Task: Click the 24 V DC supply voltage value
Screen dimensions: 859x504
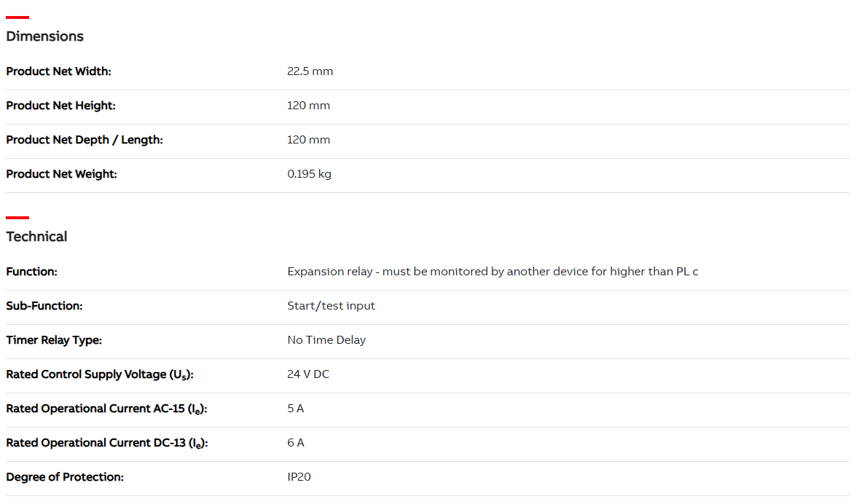Action: (x=308, y=374)
